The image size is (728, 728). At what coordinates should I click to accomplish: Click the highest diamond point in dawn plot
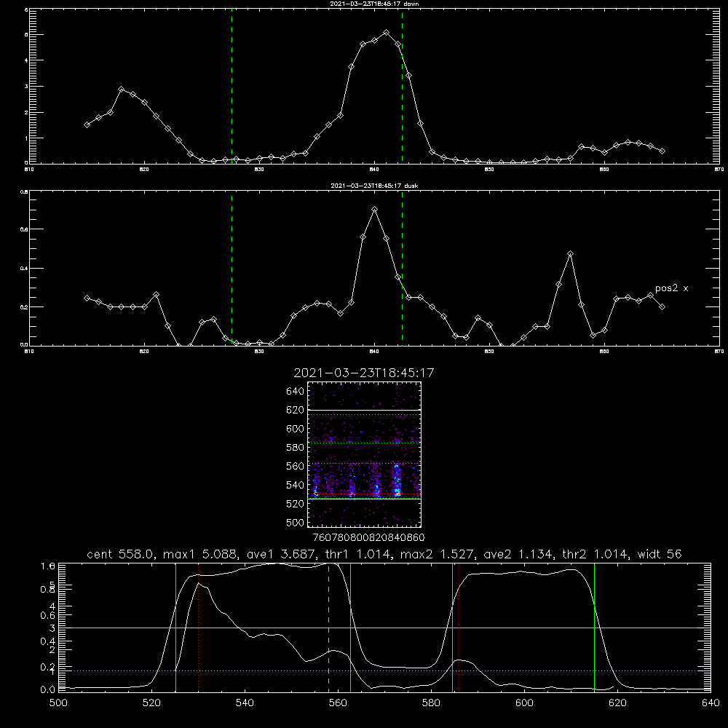(386, 33)
